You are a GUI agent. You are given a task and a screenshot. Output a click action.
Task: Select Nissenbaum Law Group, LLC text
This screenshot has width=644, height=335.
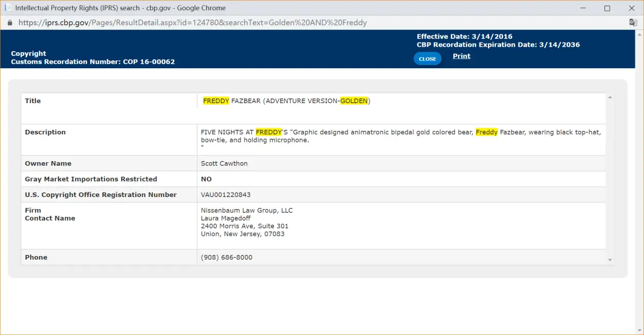click(247, 210)
